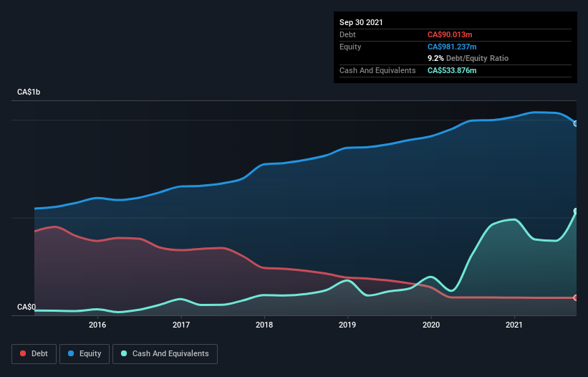588x377 pixels.
Task: Click the 9.2% Debt/Equity Ratio text
Action: [x=468, y=59]
